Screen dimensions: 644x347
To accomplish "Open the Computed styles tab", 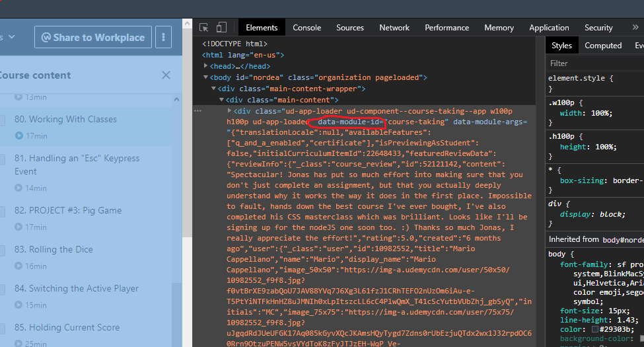I will coord(602,46).
